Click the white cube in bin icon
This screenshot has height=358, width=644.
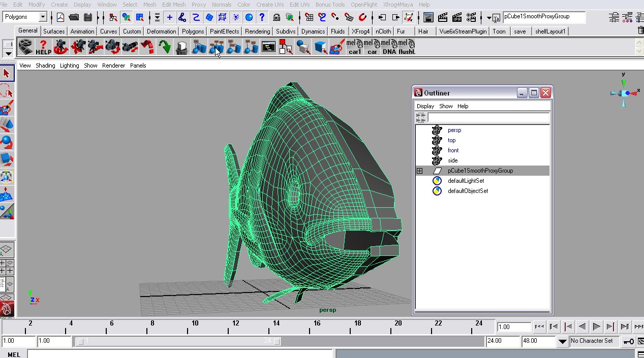[x=181, y=47]
